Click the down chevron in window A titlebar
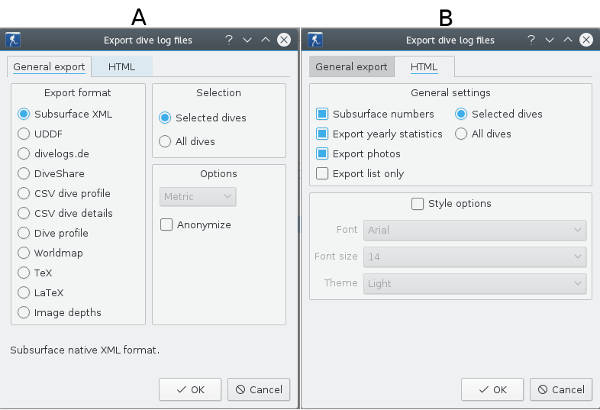The height and width of the screenshot is (410, 600). click(x=247, y=40)
